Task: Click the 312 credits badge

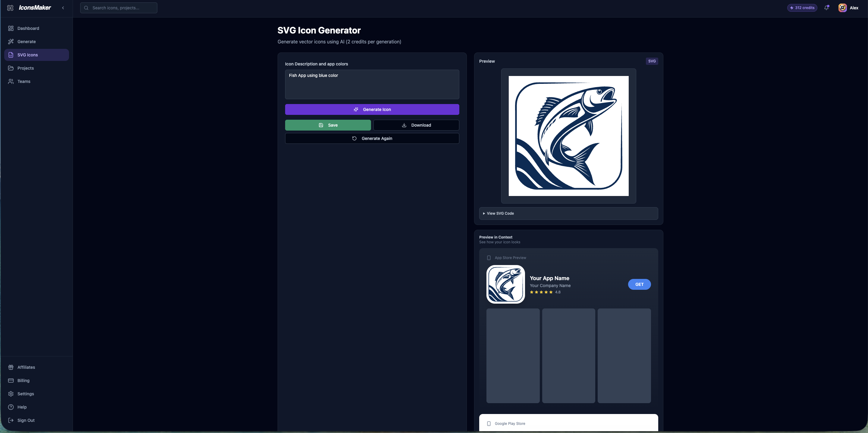Action: 802,8
